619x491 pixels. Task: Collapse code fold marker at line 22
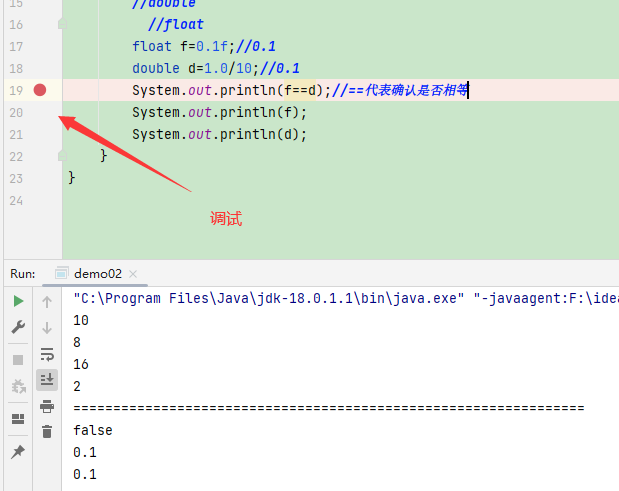[x=62, y=156]
